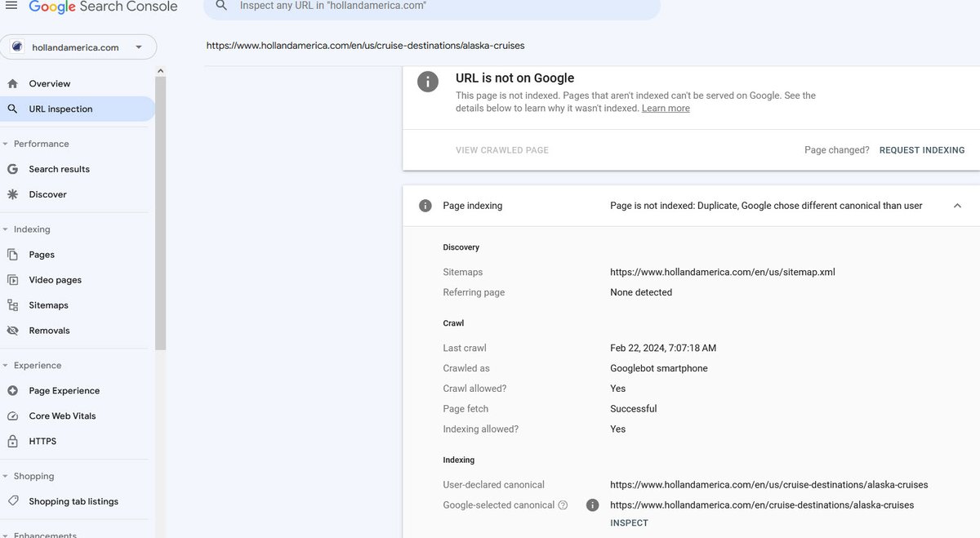Click the search magnifier icon in URL bar
Screen dimensions: 980x538
pos(221,6)
